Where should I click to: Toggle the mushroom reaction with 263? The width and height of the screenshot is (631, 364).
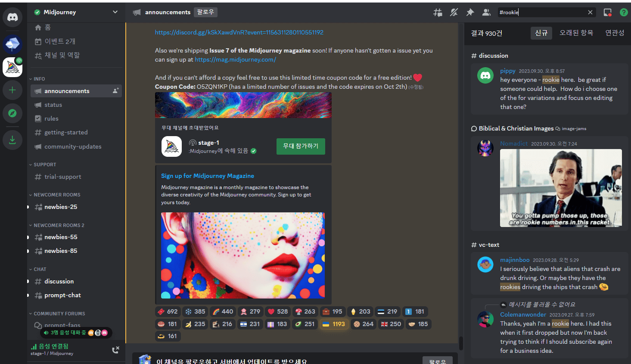tap(305, 311)
